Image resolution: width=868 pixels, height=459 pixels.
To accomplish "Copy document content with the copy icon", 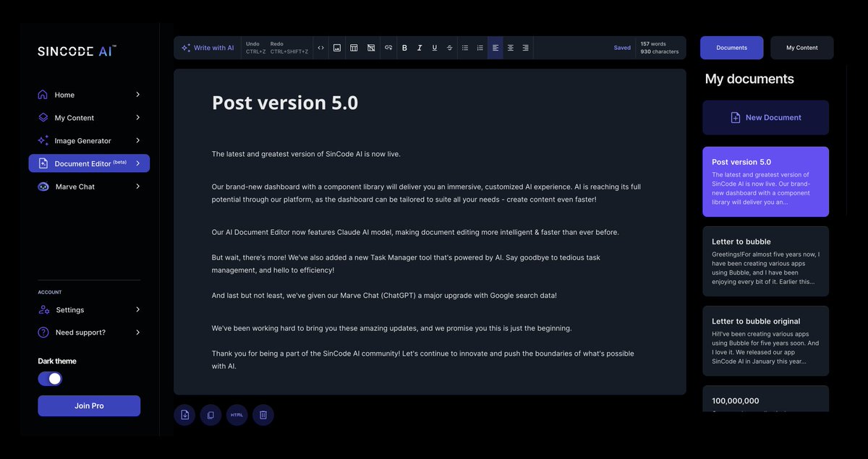I will pyautogui.click(x=210, y=415).
